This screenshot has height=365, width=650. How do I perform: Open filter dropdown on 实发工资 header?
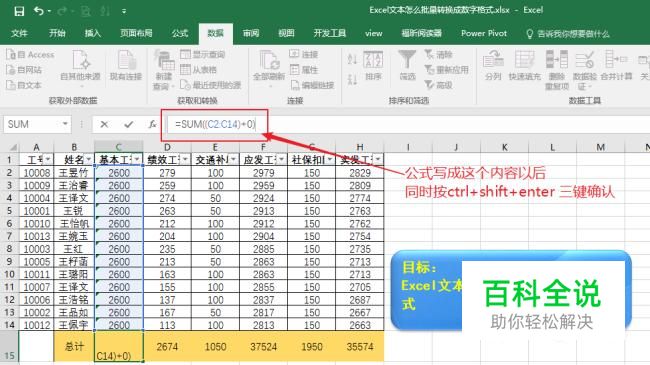378,159
